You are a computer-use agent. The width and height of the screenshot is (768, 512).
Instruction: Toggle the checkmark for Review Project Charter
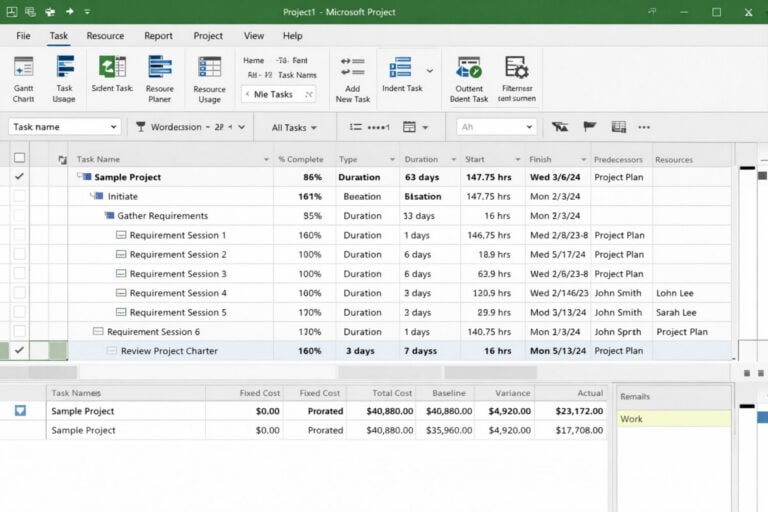click(19, 350)
